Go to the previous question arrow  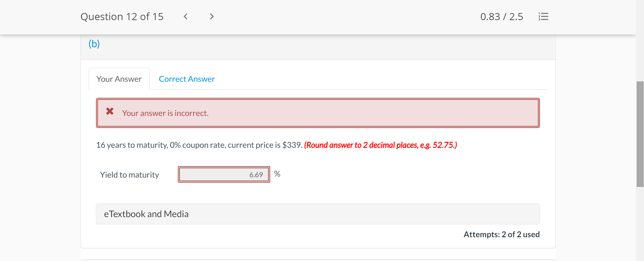point(186,16)
